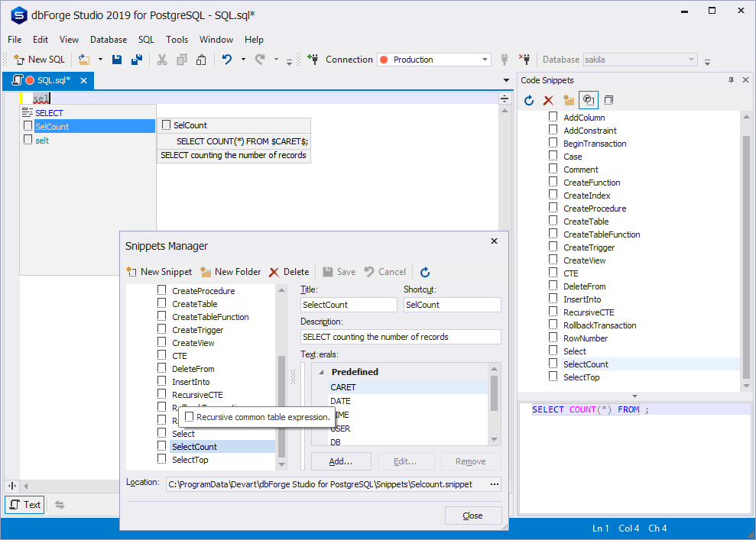Image resolution: width=756 pixels, height=540 pixels.
Task: Click the disconnect plug icon with red X
Action: point(524,60)
